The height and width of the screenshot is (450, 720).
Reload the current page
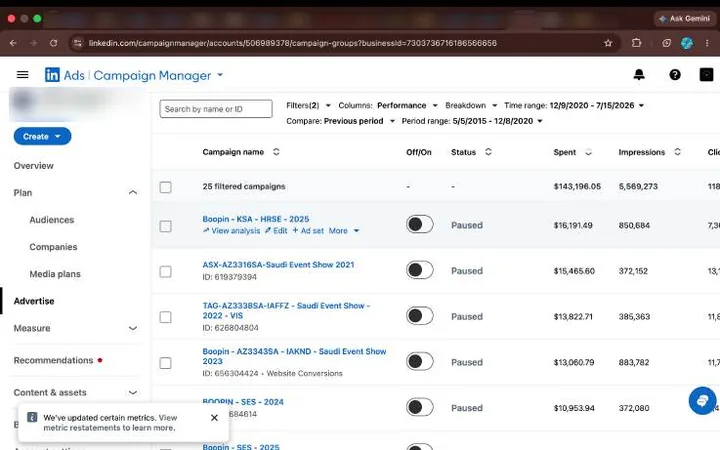[54, 43]
